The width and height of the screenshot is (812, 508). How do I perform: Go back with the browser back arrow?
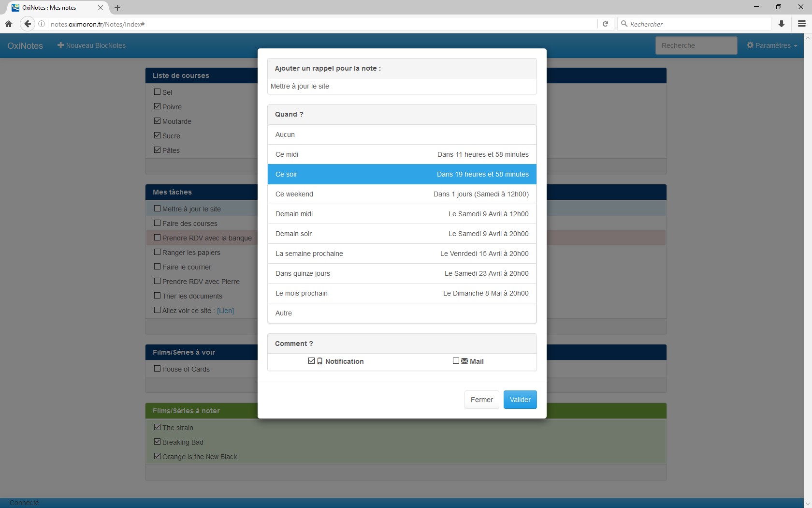point(28,24)
